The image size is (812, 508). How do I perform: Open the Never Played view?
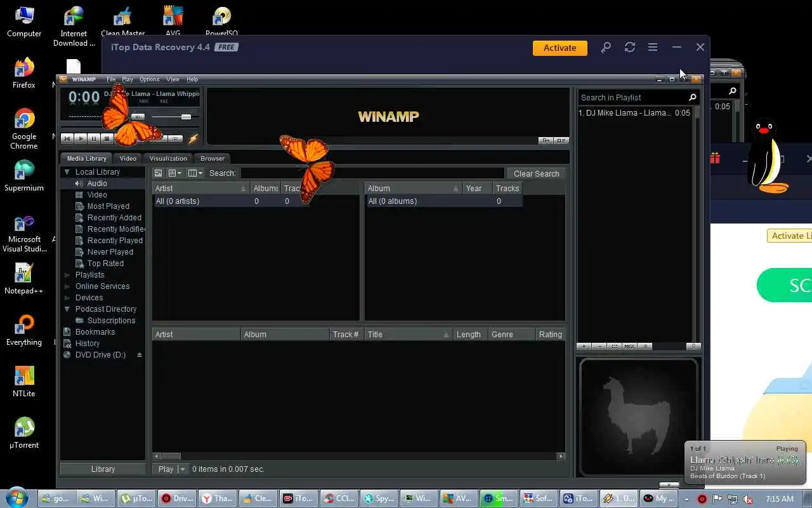(110, 252)
